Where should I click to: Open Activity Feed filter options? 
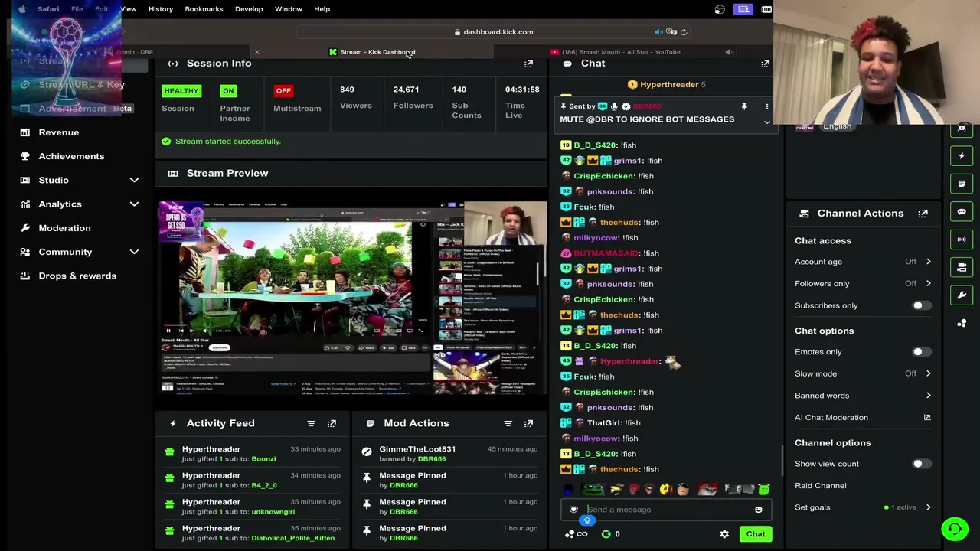click(x=311, y=423)
